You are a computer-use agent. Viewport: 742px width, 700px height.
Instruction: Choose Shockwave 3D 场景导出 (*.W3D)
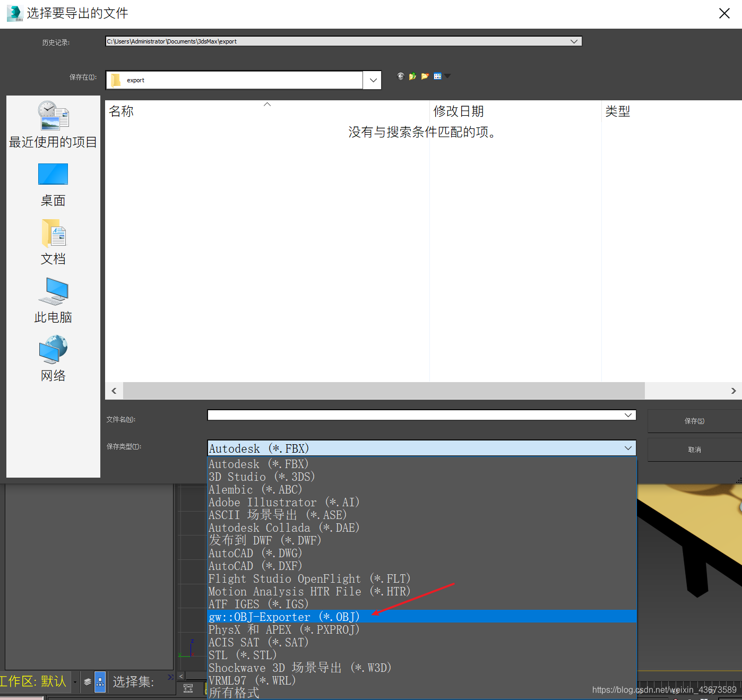coord(422,668)
